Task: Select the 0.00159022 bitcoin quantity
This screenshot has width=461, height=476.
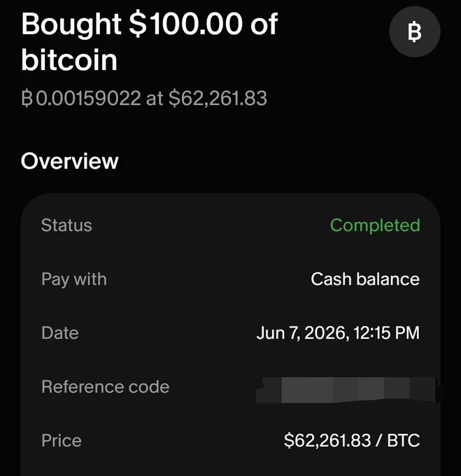Action: (x=88, y=99)
